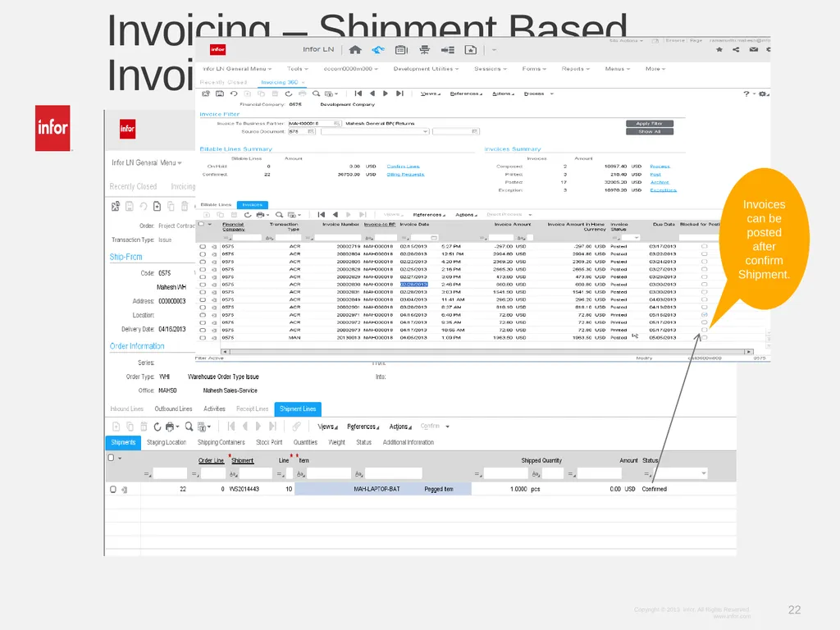Toggle select-all checkbox in Invoices grid header
Image resolution: width=840 pixels, height=630 pixels.
(x=202, y=224)
